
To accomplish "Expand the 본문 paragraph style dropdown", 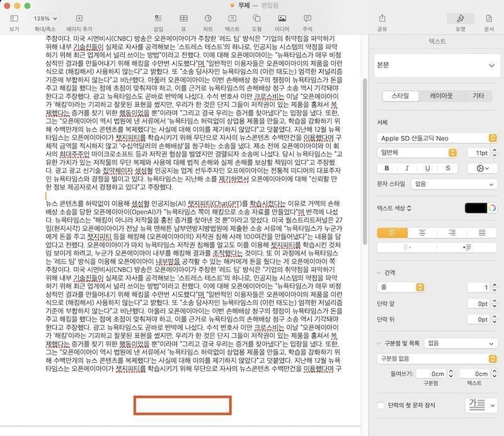I will tap(437, 66).
